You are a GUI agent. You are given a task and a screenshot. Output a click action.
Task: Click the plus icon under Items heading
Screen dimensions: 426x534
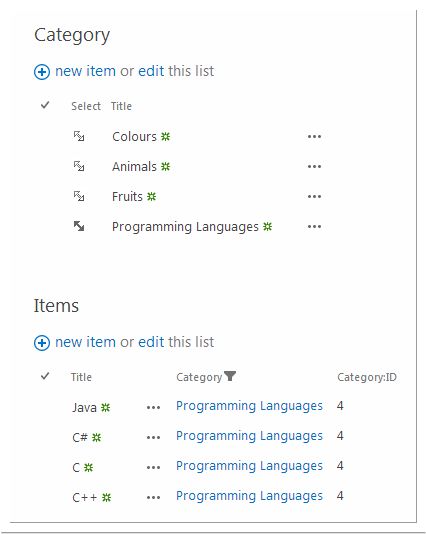[42, 343]
